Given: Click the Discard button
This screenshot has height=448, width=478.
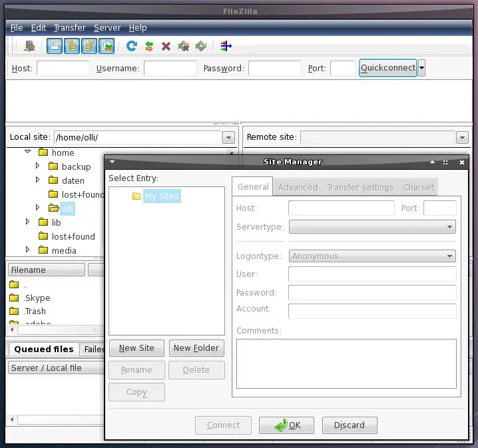Looking at the screenshot, I should click(350, 425).
